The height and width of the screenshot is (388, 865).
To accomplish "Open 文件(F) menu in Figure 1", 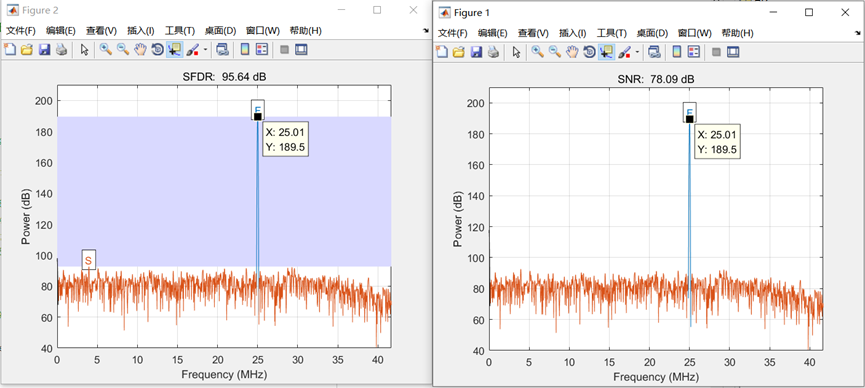I will coord(453,33).
